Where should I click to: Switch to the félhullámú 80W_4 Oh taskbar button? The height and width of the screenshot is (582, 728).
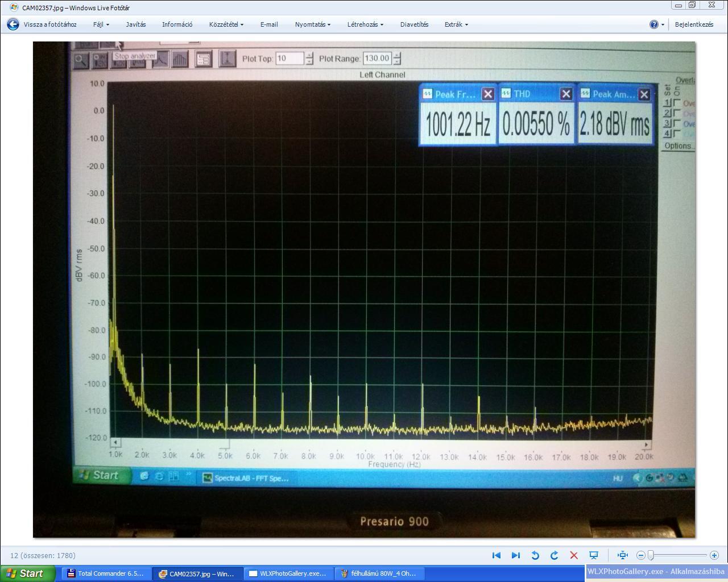379,573
